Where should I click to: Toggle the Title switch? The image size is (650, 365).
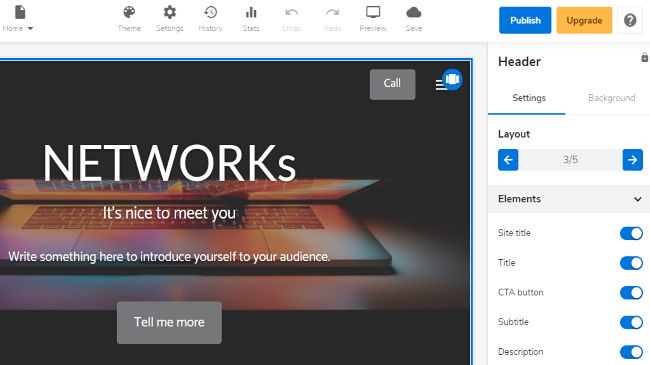631,263
